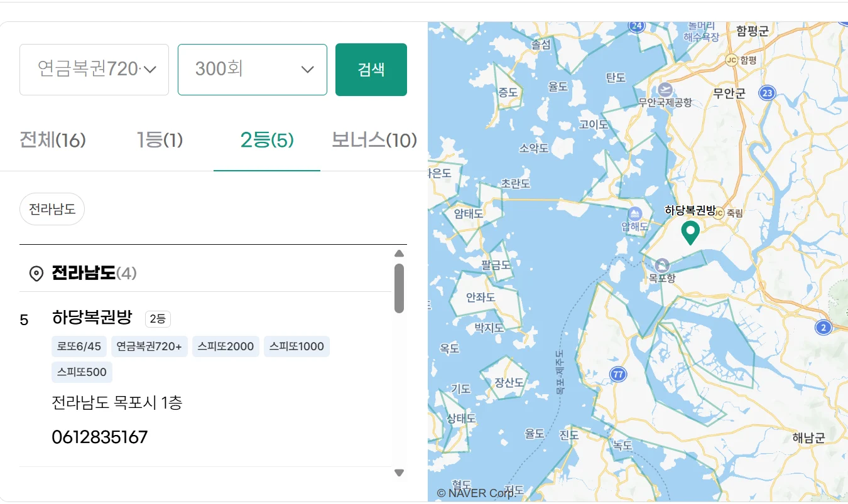This screenshot has width=848, height=504.
Task: Click the location pin icon beside 전라남도(4)
Action: [36, 274]
